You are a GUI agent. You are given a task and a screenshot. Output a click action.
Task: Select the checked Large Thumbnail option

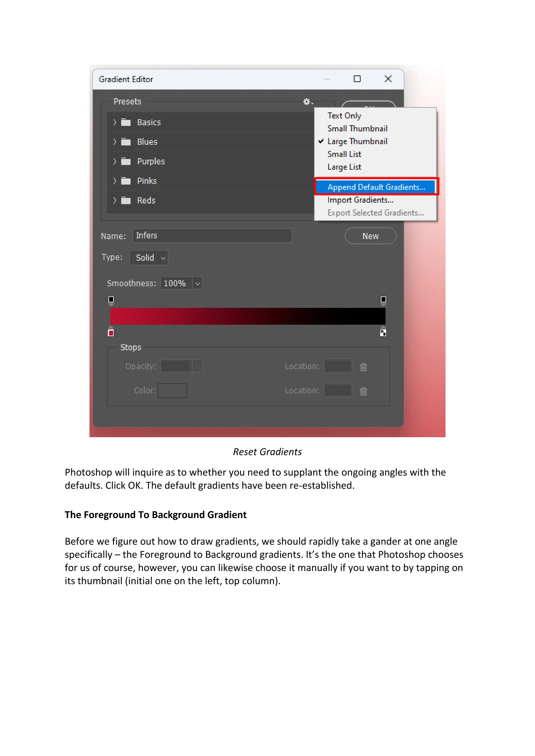tap(357, 141)
